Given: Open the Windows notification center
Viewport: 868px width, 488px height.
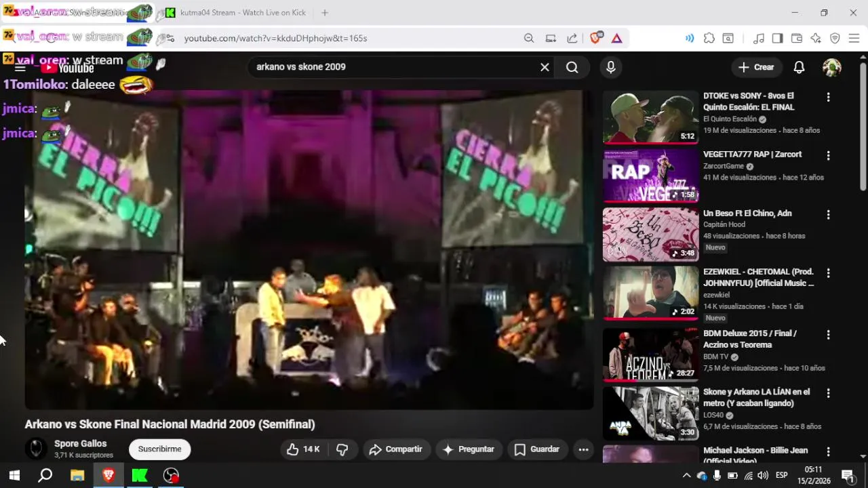Looking at the screenshot, I should [x=848, y=476].
